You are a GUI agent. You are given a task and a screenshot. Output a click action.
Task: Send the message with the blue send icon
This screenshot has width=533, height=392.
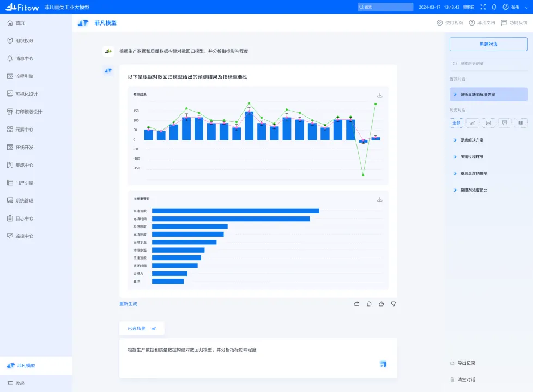click(383, 364)
